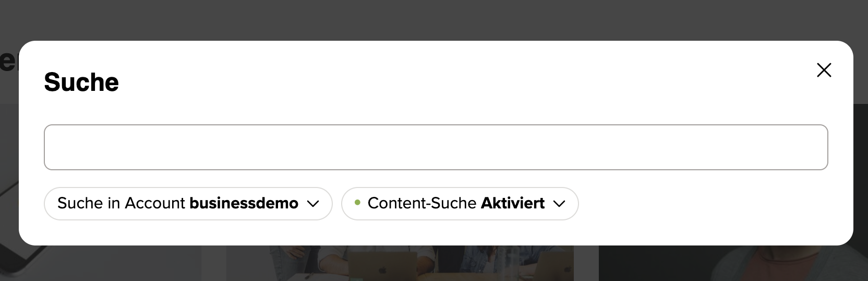
Task: Expand the Content-Suche Aktiviert dropdown
Action: [x=460, y=203]
